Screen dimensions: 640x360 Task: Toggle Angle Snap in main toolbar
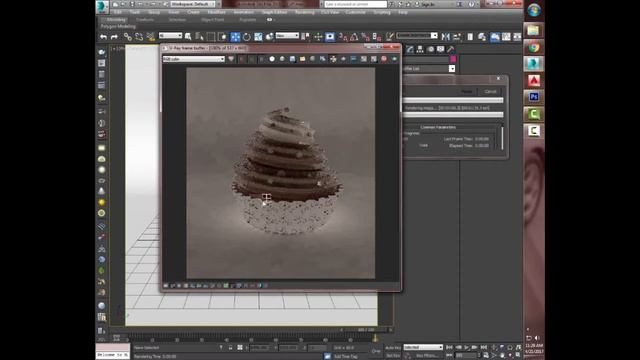pyautogui.click(x=355, y=37)
